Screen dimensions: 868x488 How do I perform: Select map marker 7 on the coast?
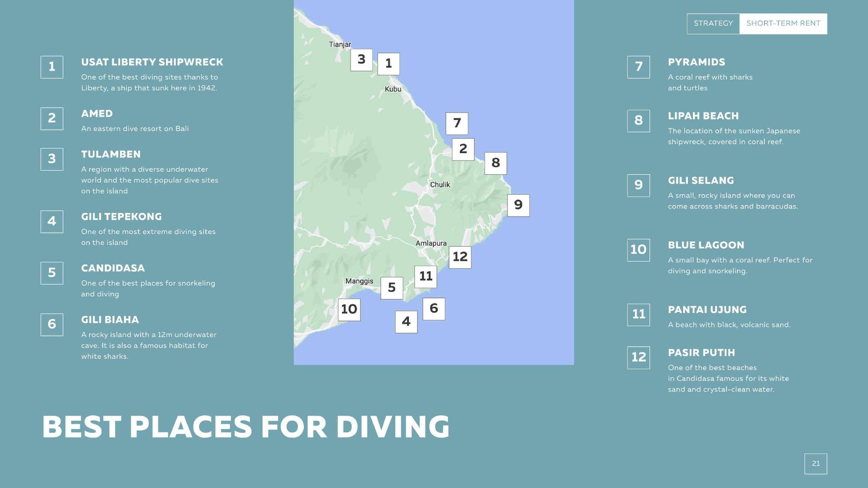[457, 123]
